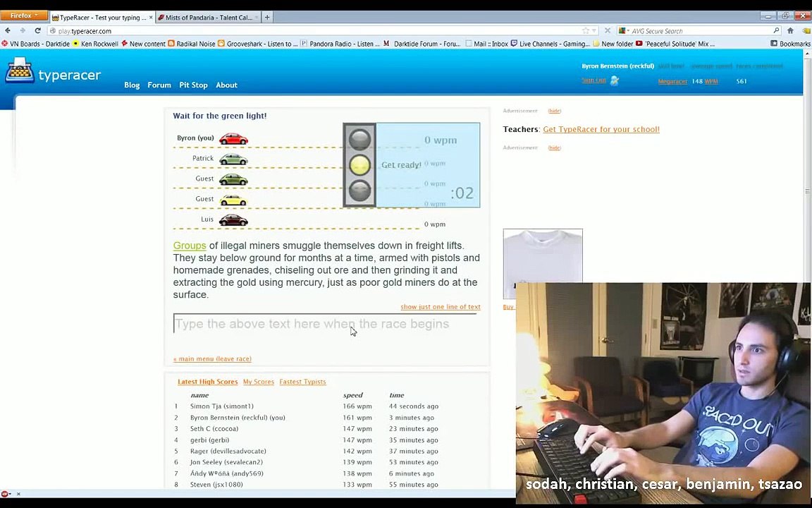Click Seth C (ccocoa) score row
Image resolution: width=812 pixels, height=508 pixels.
(x=307, y=429)
